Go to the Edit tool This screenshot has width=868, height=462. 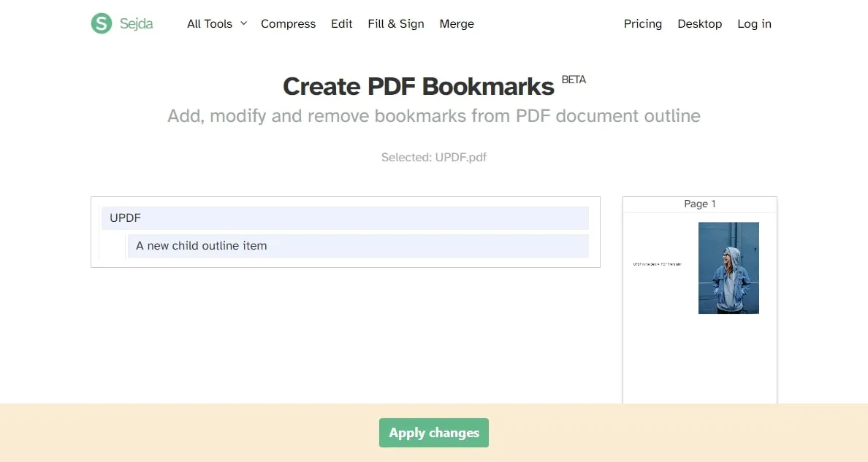[x=341, y=24]
